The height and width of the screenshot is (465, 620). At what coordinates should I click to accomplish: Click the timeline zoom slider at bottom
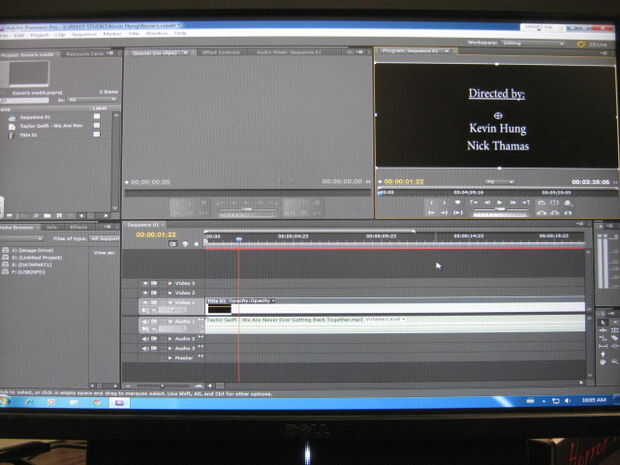163,386
